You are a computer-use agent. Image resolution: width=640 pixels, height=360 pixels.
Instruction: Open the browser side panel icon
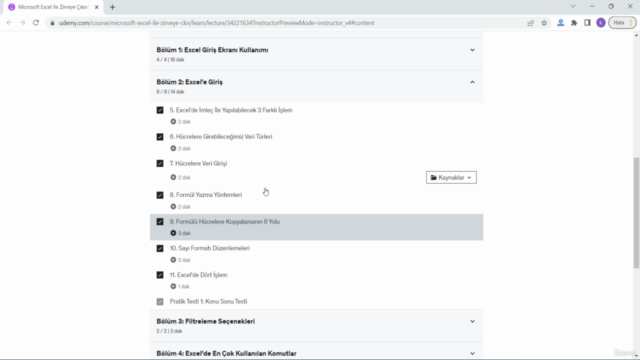pos(587,23)
